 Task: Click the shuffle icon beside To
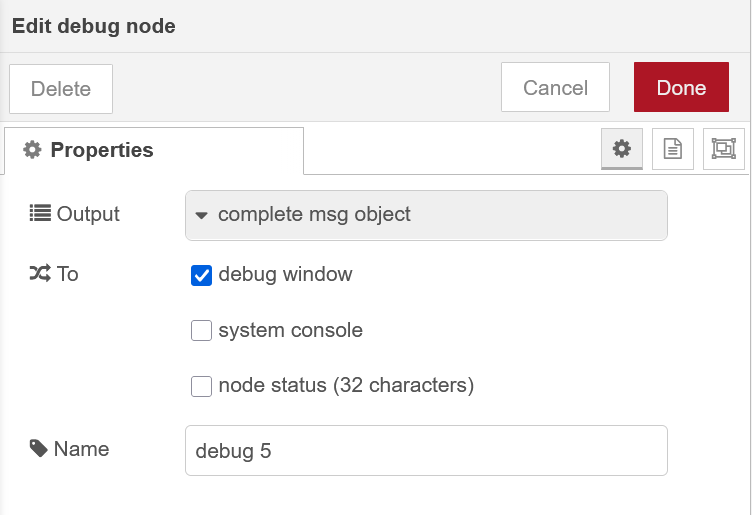point(40,273)
